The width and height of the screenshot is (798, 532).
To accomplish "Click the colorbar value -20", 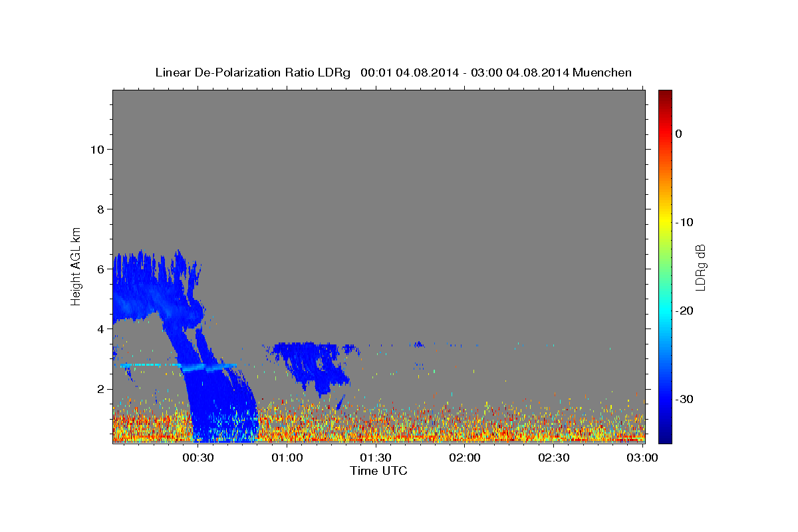I will pos(684,311).
